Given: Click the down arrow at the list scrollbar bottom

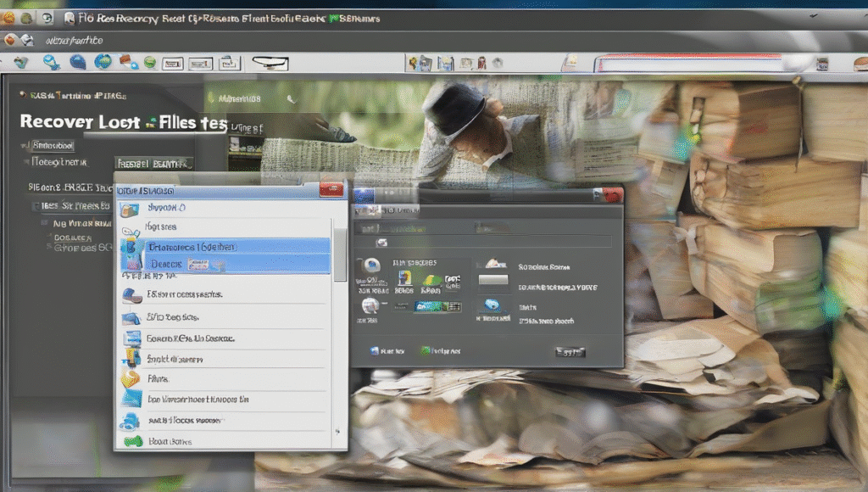Looking at the screenshot, I should click(339, 431).
